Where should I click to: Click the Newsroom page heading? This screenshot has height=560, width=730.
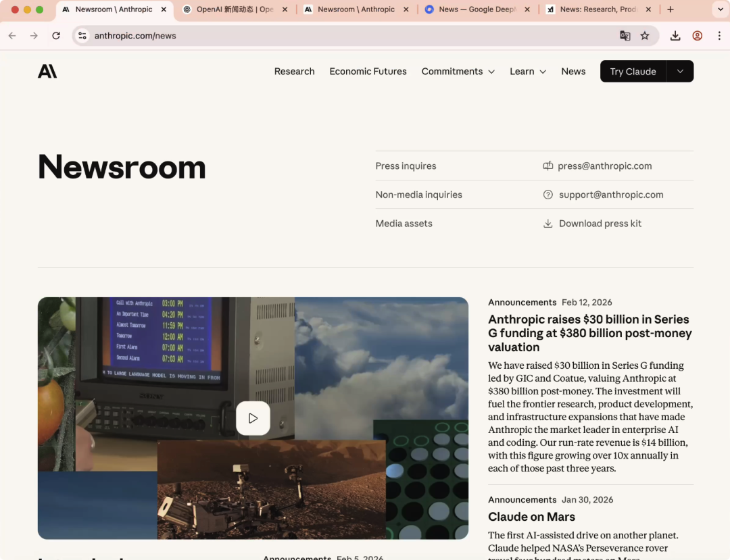(x=122, y=167)
